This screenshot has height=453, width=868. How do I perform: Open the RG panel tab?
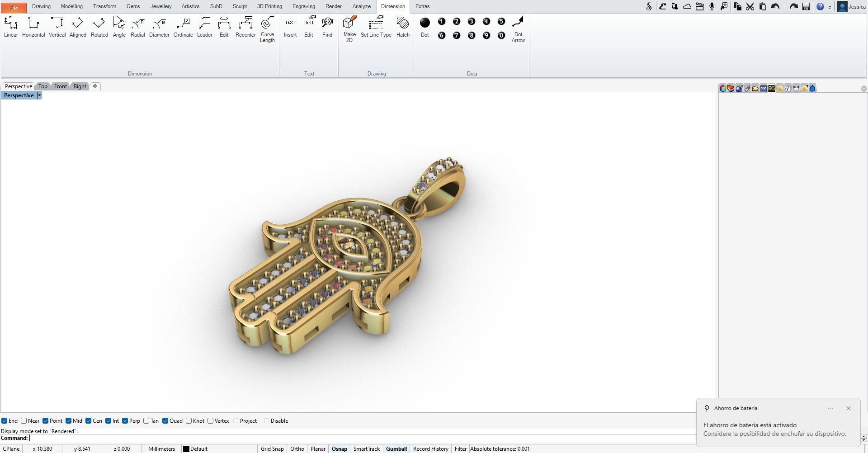point(772,88)
